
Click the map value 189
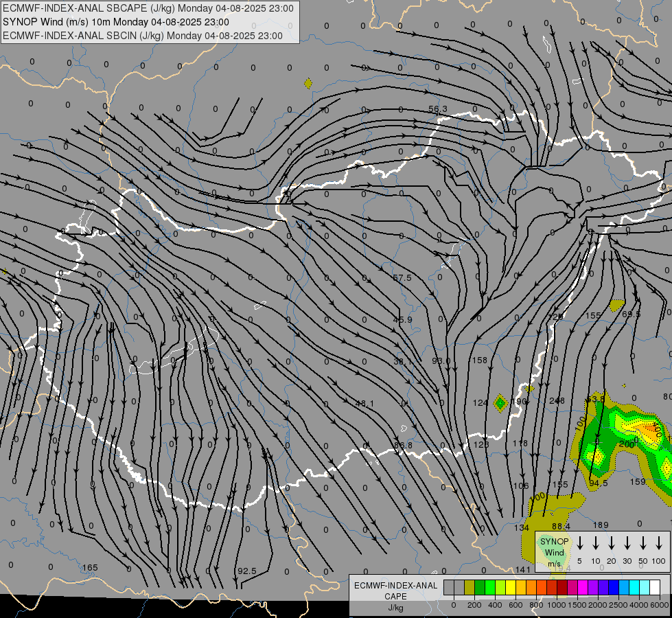pos(601,525)
